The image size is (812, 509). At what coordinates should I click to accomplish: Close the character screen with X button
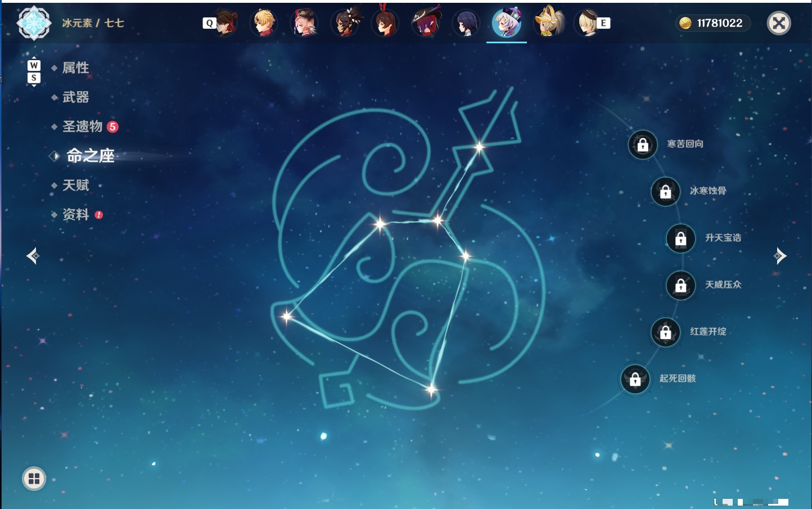click(779, 23)
